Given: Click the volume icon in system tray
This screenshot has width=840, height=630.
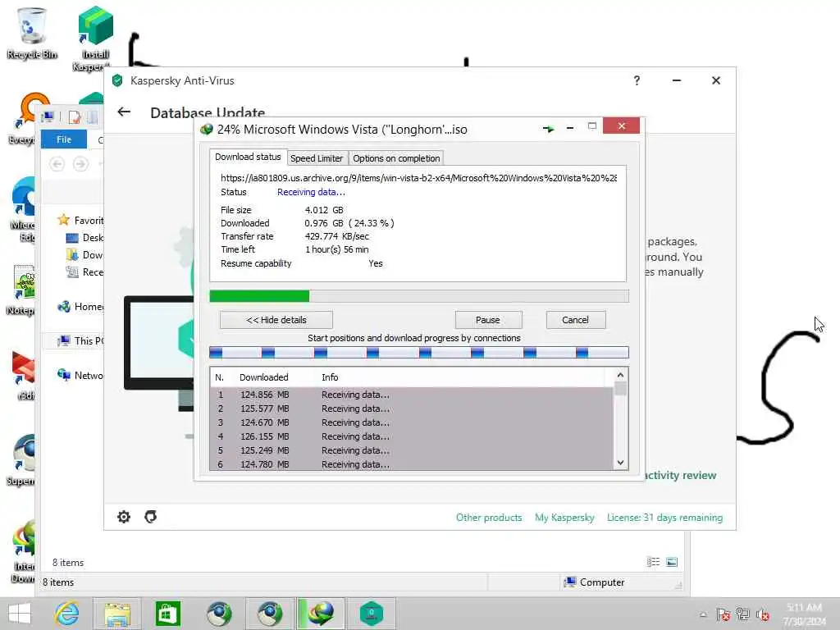Looking at the screenshot, I should (762, 614).
